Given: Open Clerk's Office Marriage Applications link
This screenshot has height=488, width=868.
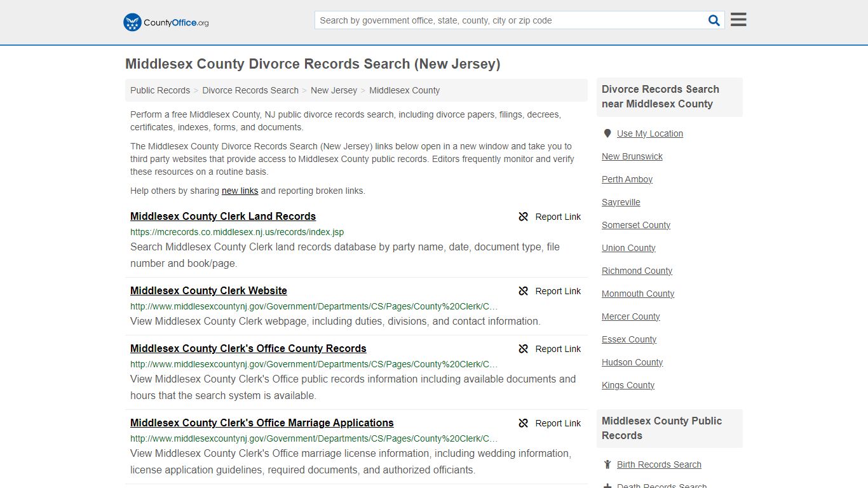Looking at the screenshot, I should tap(262, 423).
